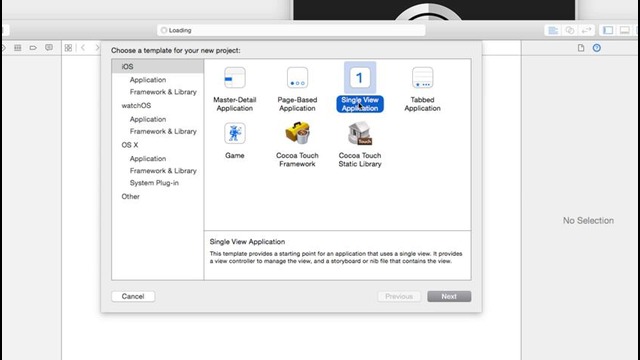
Task: Open the Quick Help inspector
Action: point(597,48)
